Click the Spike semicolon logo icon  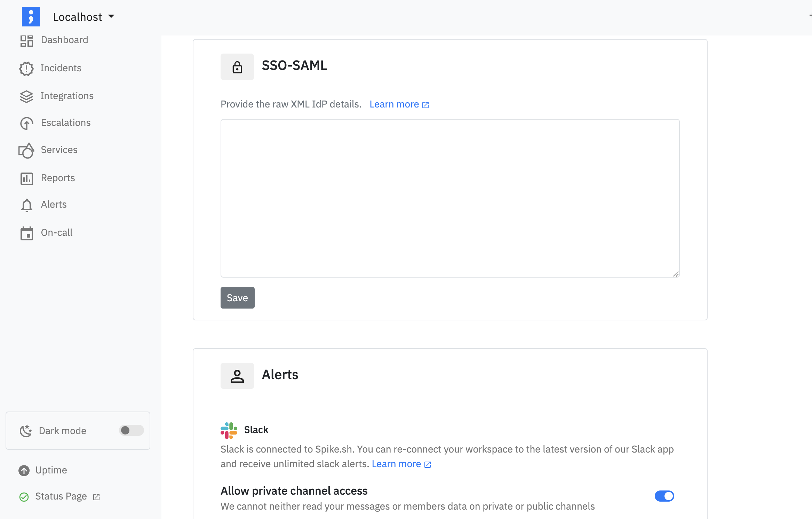coord(31,17)
